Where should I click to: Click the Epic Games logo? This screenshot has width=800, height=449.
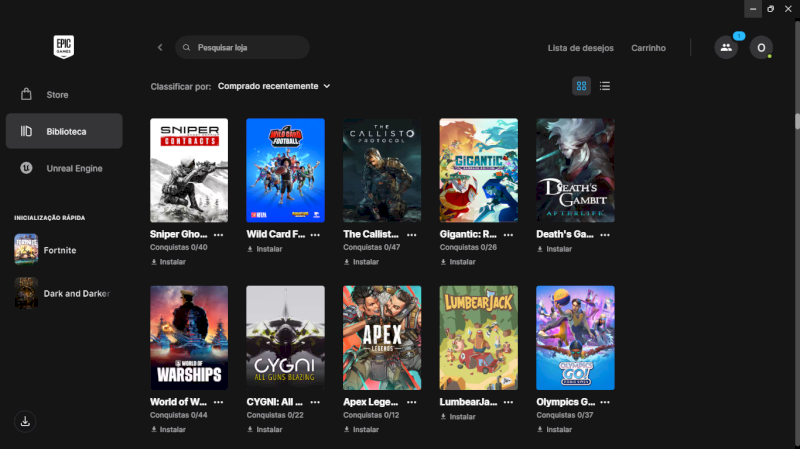65,47
